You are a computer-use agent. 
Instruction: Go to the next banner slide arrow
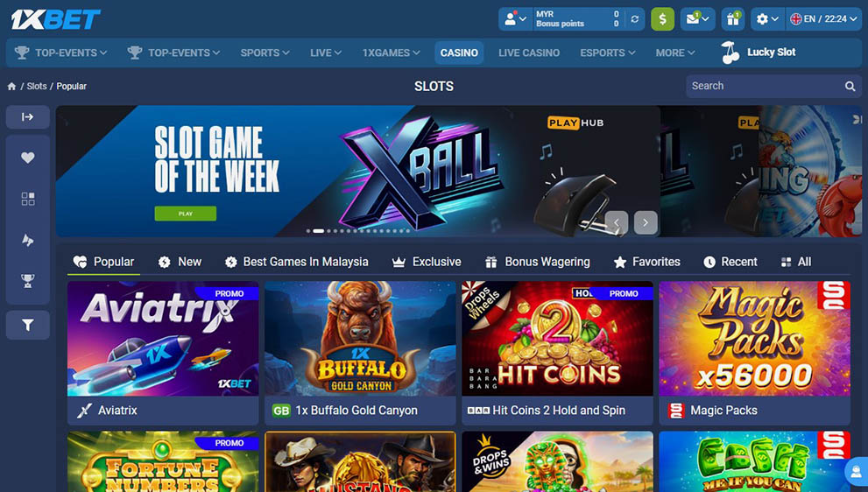click(x=645, y=222)
